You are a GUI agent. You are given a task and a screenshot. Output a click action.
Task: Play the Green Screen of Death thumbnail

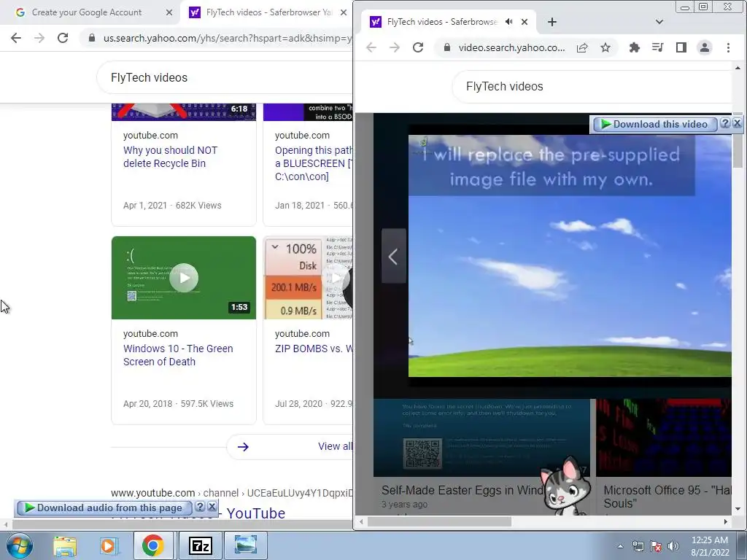(183, 278)
